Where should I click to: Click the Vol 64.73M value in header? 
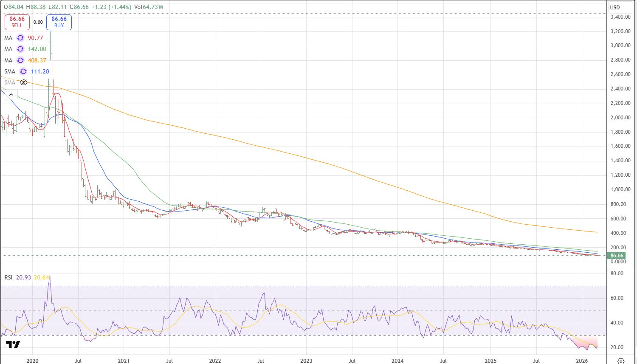point(151,7)
